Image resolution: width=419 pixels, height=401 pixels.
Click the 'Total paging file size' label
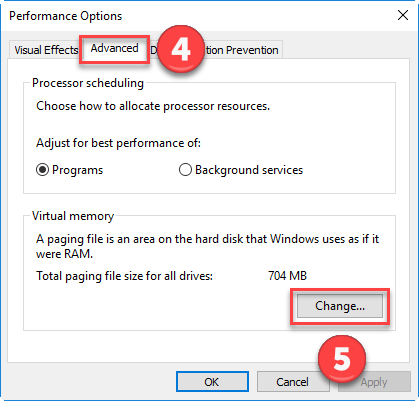pos(124,276)
